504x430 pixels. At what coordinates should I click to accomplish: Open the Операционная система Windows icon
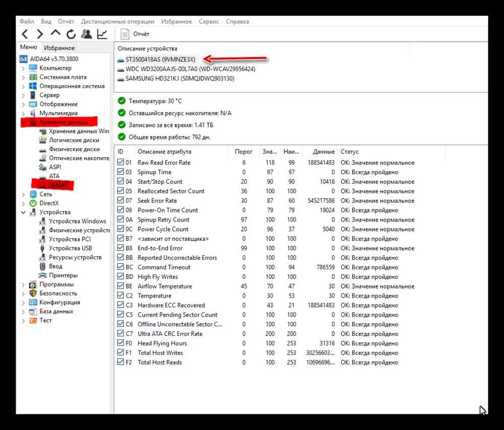pyautogui.click(x=33, y=86)
